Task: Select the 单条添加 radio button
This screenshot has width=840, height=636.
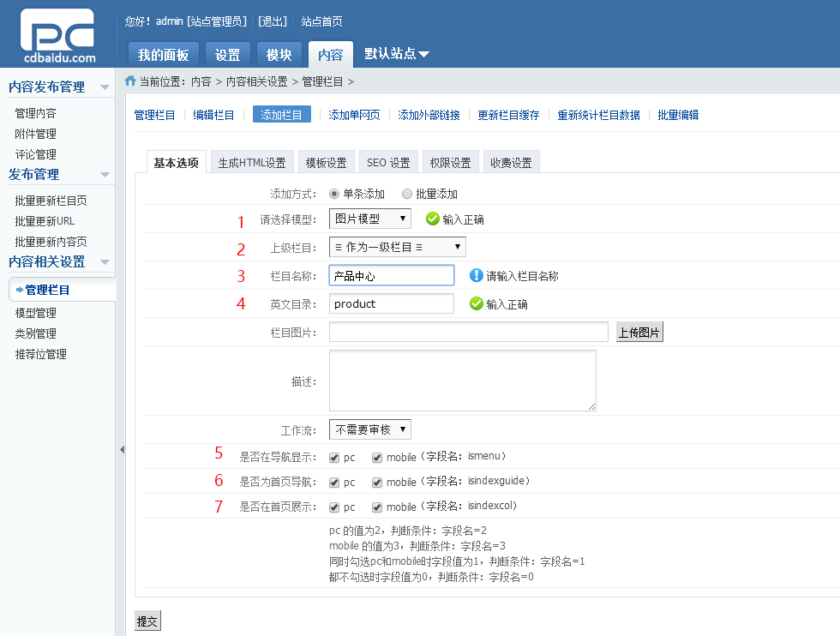Action: click(x=334, y=194)
